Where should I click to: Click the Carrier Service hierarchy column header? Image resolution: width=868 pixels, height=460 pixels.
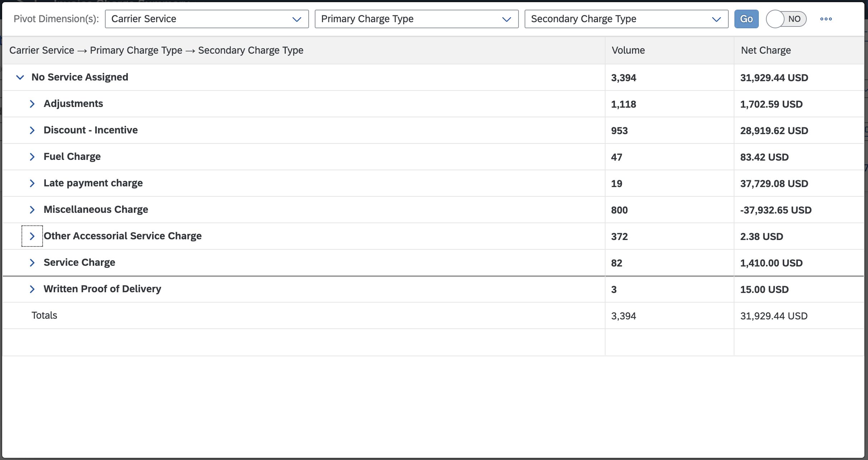304,50
